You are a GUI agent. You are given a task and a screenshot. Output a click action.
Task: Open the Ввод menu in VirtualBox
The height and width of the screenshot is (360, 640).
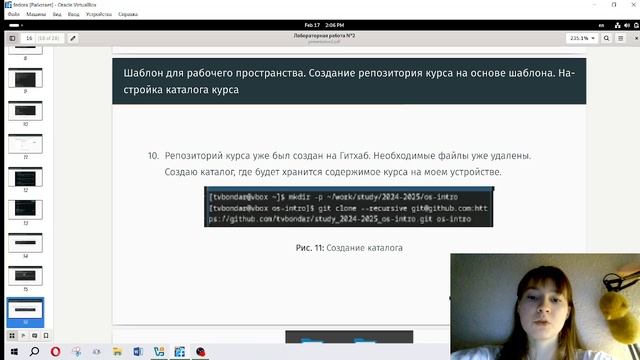tap(73, 14)
